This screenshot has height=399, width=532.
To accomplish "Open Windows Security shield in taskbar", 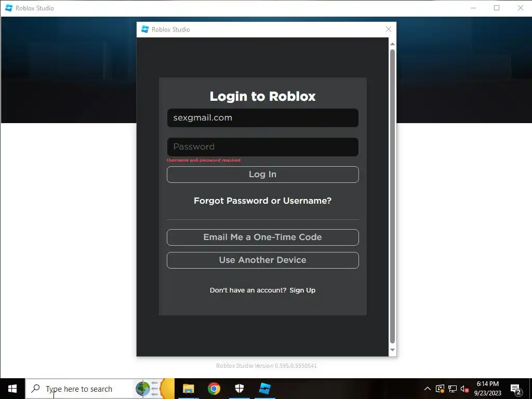I will tap(239, 389).
